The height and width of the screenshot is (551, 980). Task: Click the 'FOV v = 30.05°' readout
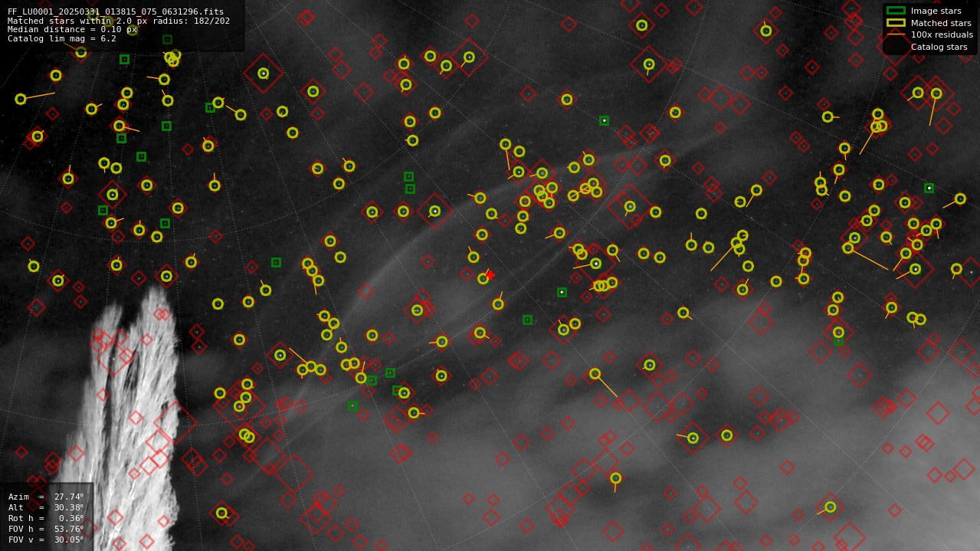(46, 540)
